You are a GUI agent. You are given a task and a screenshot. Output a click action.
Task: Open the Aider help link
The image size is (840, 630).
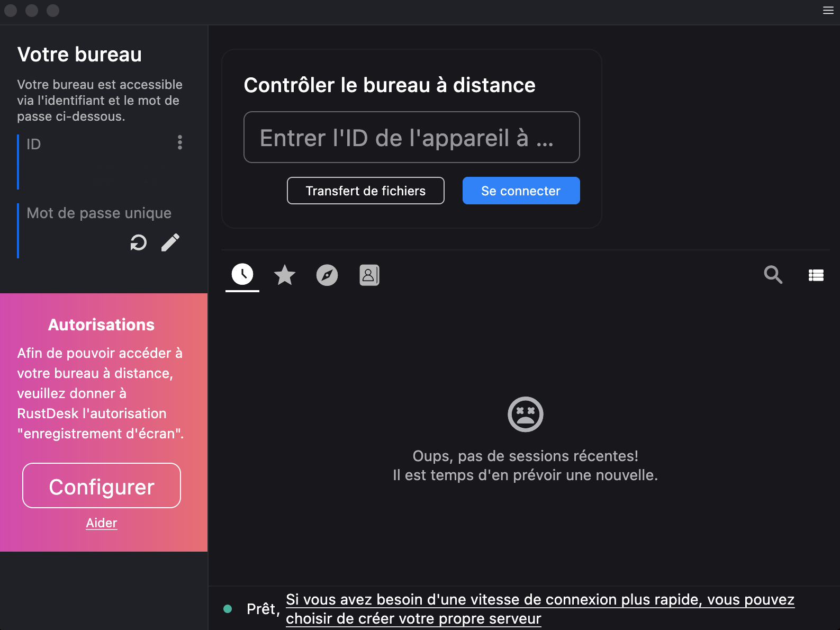pyautogui.click(x=102, y=523)
